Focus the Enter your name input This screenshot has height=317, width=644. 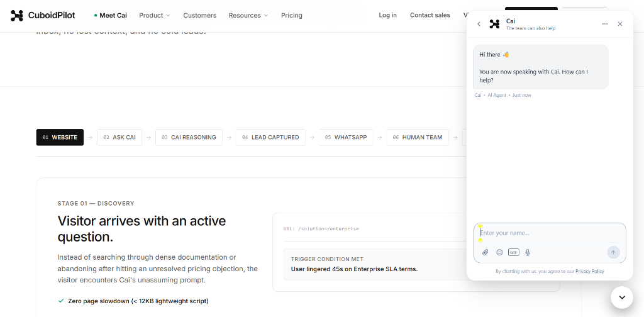pyautogui.click(x=550, y=233)
